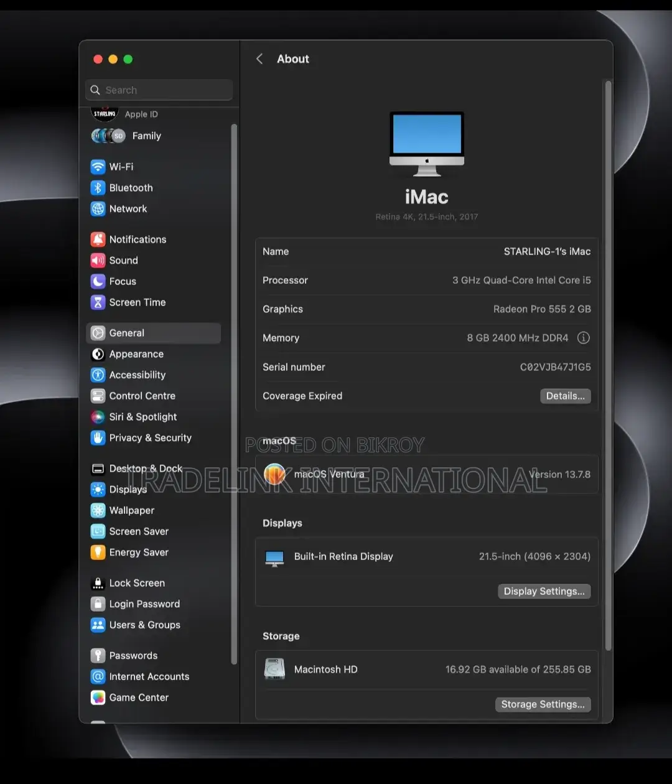Open Wi-Fi settings icon
This screenshot has width=672, height=784.
point(98,167)
